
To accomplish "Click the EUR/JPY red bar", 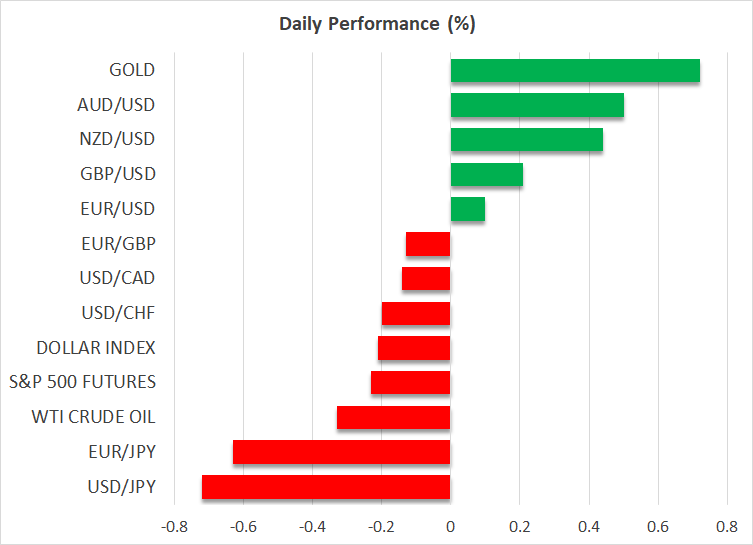I will pos(341,452).
